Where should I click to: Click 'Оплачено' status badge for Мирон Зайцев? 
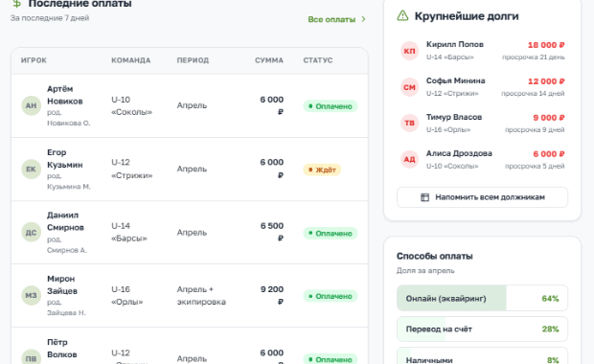pos(330,296)
